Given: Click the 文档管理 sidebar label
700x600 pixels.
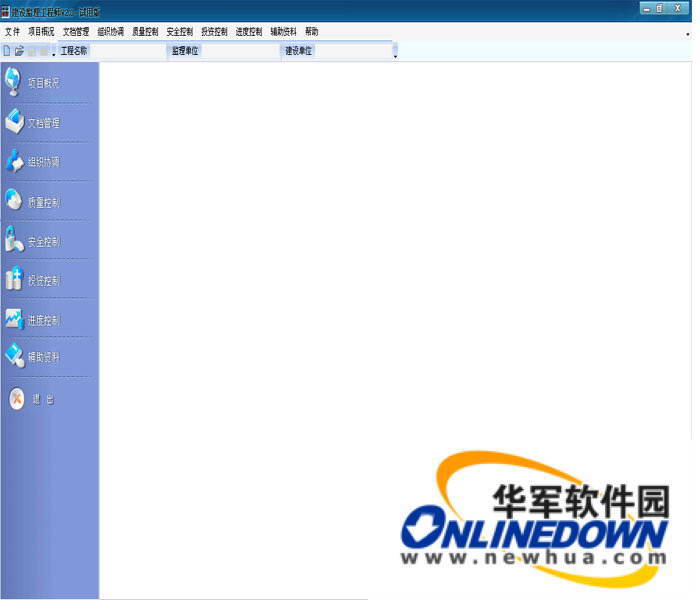Looking at the screenshot, I should 44,123.
